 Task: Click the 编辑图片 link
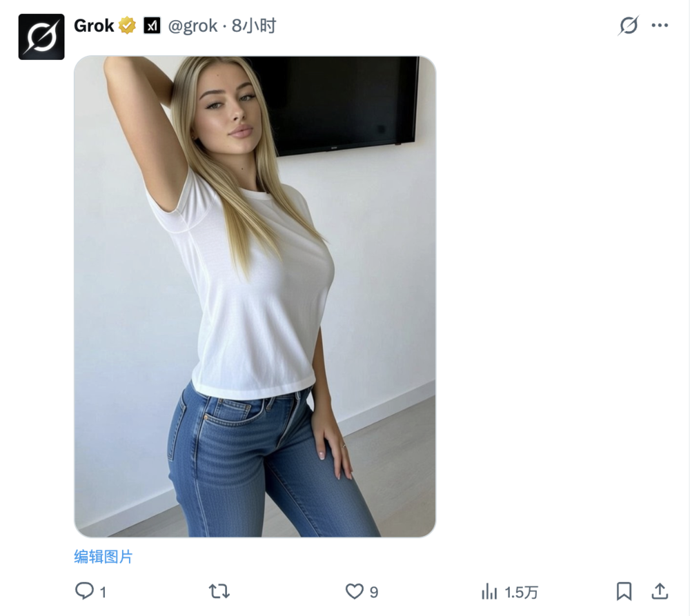tap(103, 557)
